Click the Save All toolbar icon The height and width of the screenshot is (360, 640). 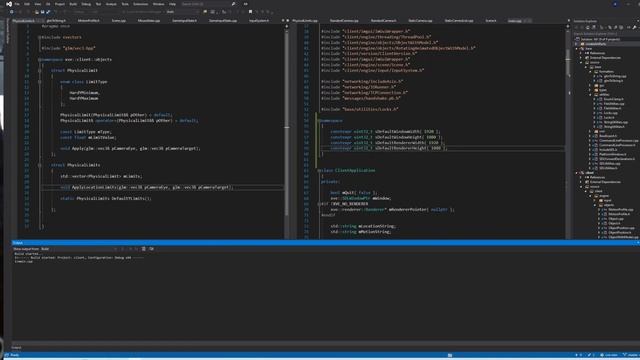[x=48, y=12]
